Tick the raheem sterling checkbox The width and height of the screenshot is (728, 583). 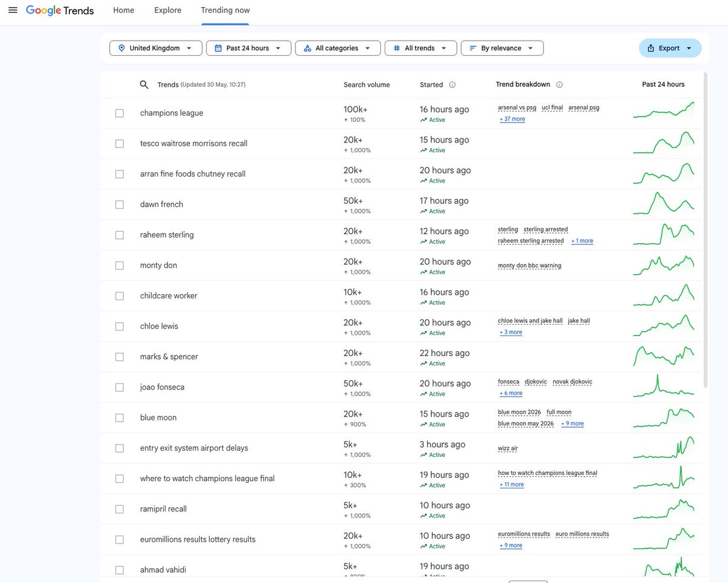120,235
